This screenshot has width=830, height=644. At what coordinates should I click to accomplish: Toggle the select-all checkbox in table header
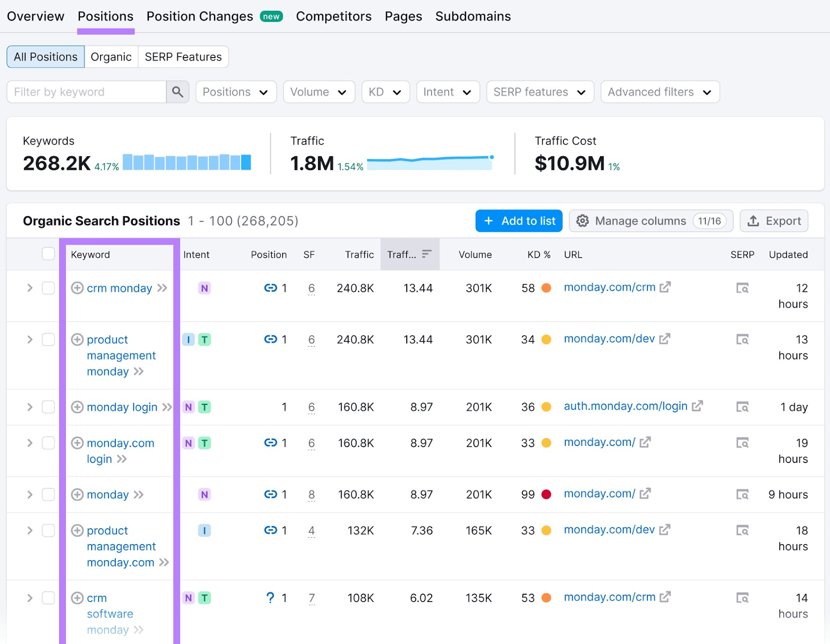(48, 254)
